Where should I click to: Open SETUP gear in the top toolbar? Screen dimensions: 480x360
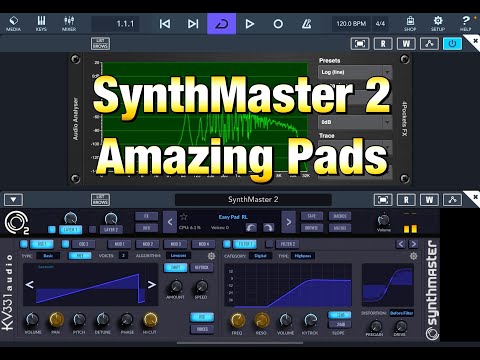pos(438,24)
